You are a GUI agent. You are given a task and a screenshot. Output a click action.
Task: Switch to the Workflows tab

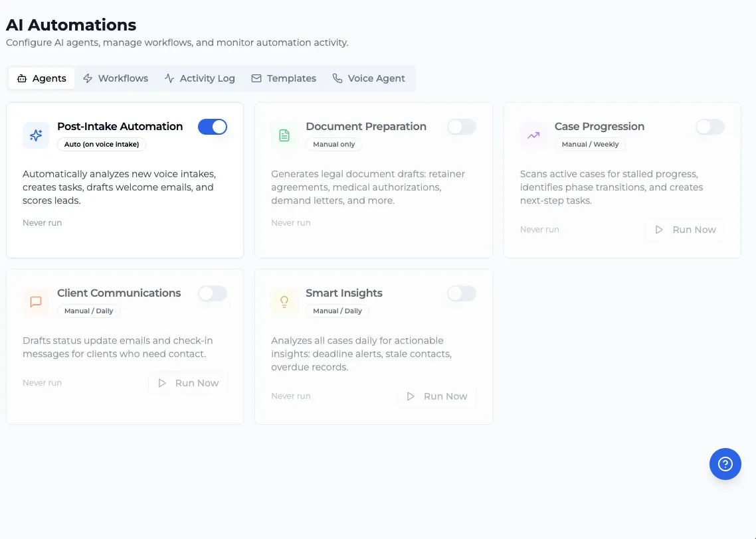tap(116, 78)
